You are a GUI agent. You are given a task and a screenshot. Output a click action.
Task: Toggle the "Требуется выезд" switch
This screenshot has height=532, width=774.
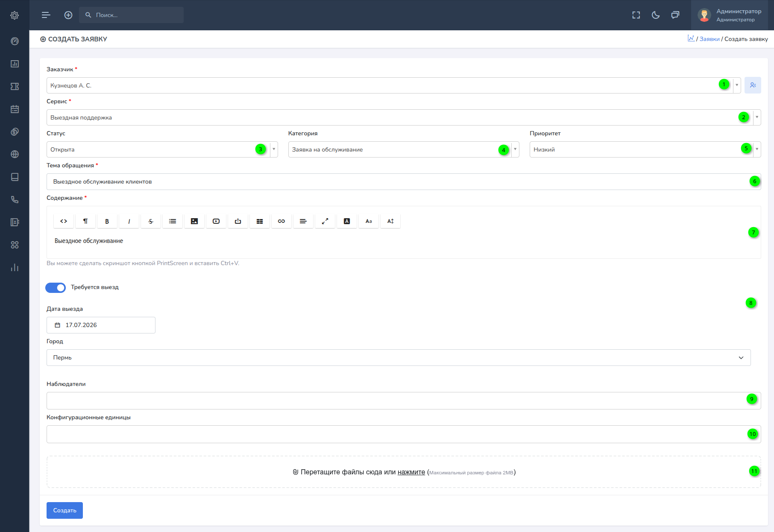point(56,287)
